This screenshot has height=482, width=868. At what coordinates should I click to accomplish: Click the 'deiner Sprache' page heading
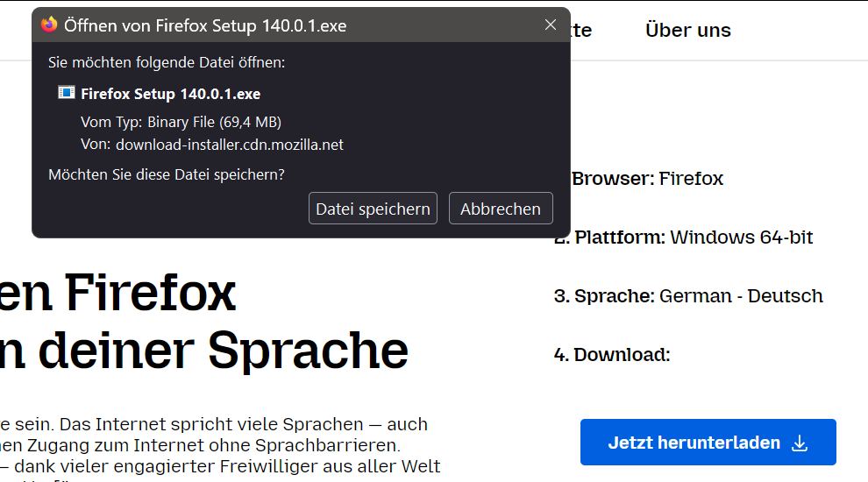pyautogui.click(x=210, y=351)
